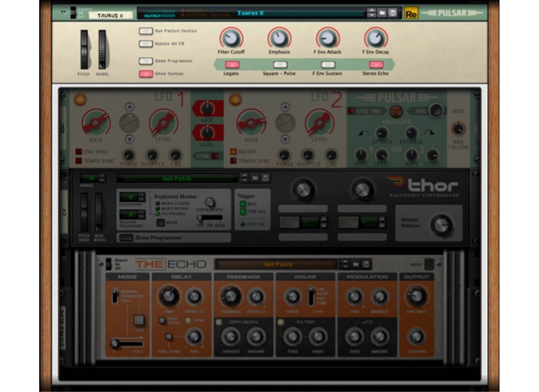Browse patches with Combinator folder icon

[382, 13]
